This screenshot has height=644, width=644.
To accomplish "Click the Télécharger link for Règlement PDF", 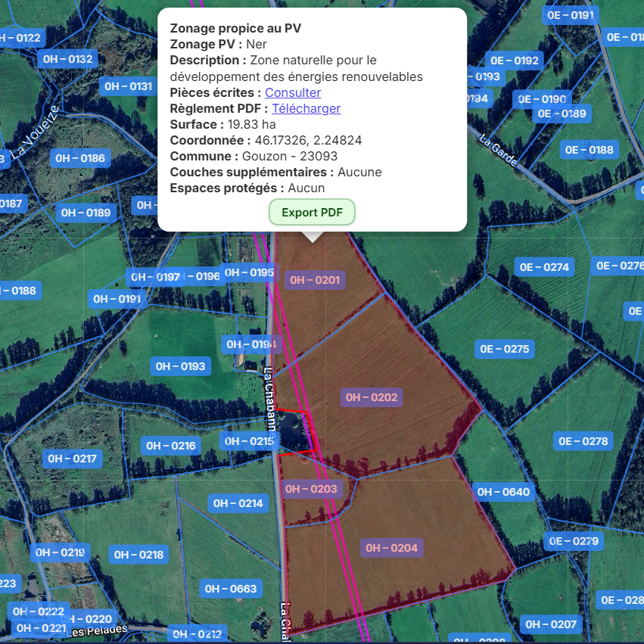I will [306, 108].
